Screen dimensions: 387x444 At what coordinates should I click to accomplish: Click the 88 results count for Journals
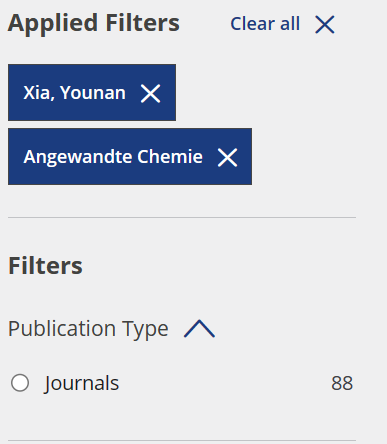click(342, 383)
